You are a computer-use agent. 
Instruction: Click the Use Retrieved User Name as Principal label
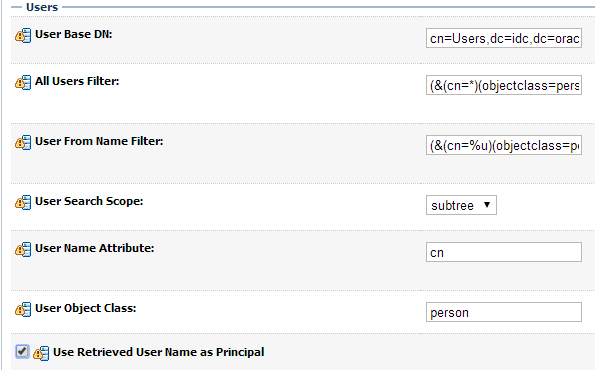click(159, 352)
